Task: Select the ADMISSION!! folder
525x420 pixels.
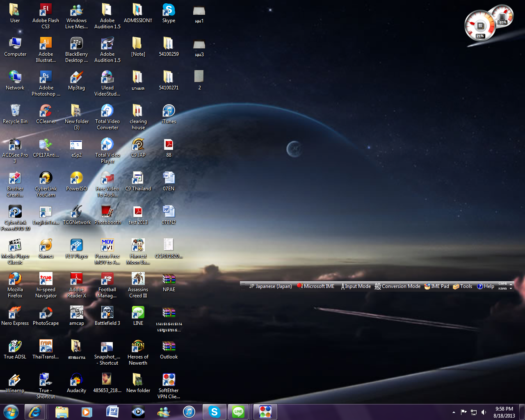Action: pyautogui.click(x=138, y=13)
